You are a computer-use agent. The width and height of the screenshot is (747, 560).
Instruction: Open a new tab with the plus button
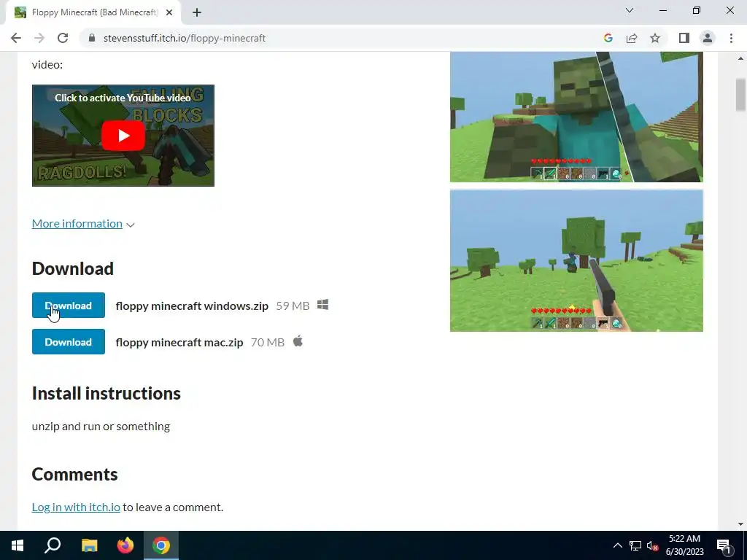197,12
